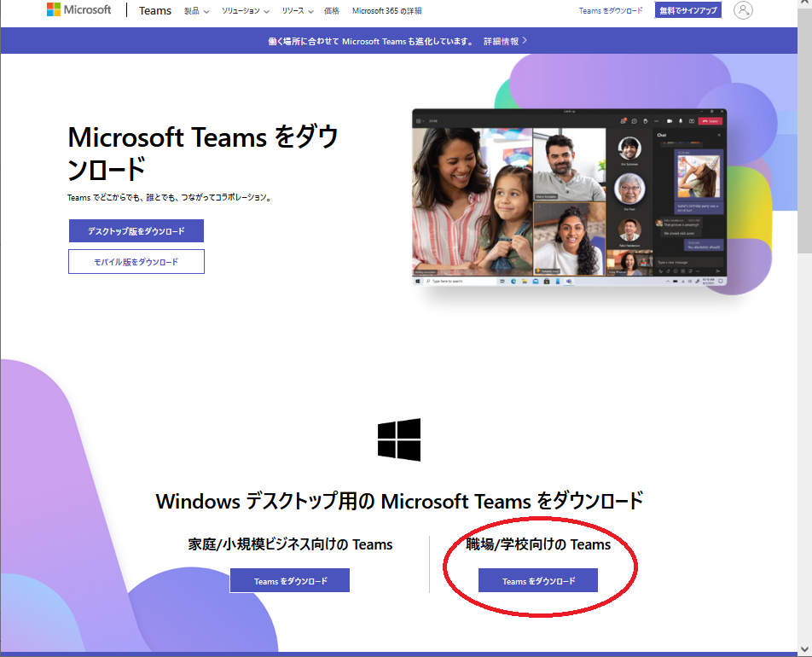
Task: Click the Teams meeting screenshot image
Action: click(569, 197)
